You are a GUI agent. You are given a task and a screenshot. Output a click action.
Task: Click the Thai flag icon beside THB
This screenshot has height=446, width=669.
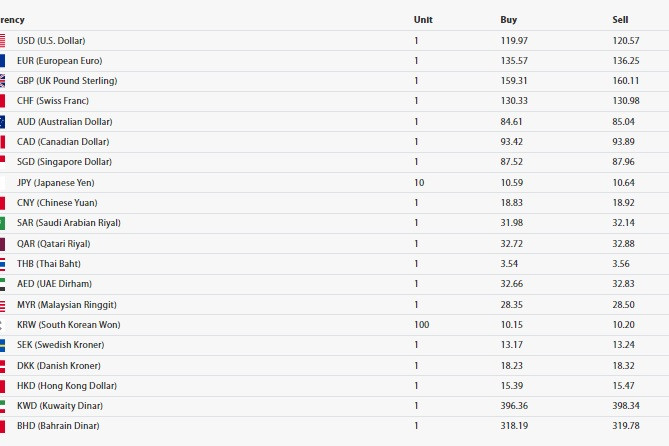tap(3, 264)
